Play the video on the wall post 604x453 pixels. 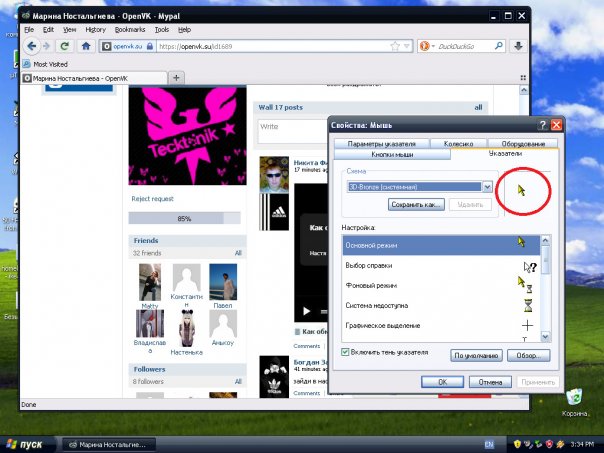(306, 311)
